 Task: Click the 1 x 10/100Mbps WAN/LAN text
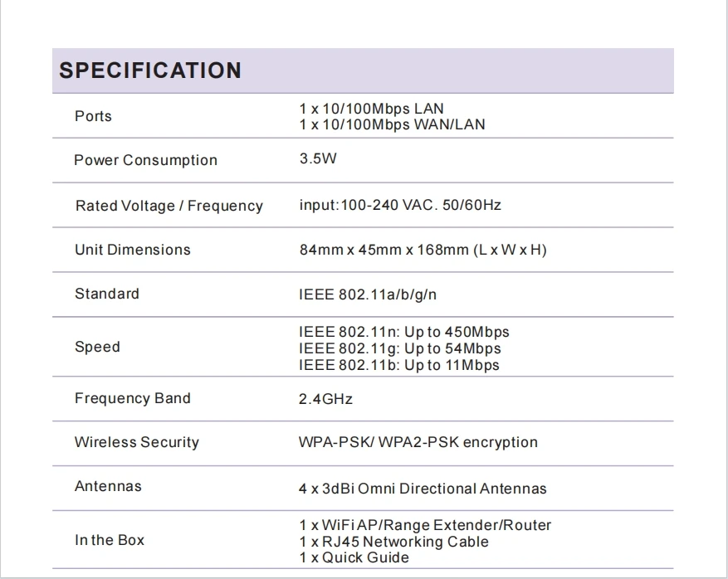tap(393, 124)
